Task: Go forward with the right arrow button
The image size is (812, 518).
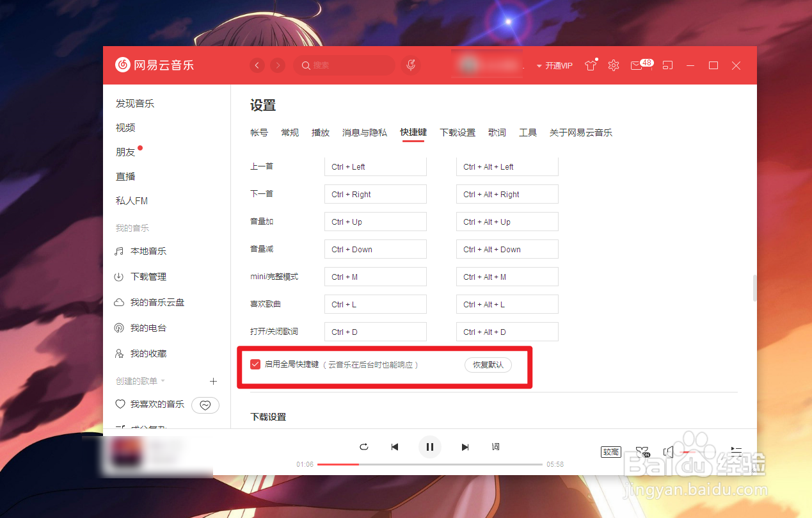Action: pyautogui.click(x=278, y=65)
